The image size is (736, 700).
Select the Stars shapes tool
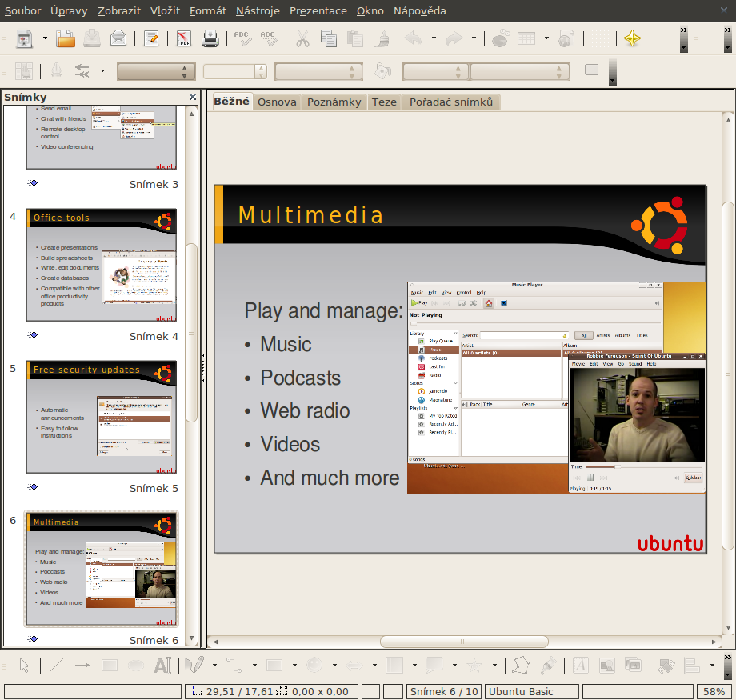pos(474,666)
